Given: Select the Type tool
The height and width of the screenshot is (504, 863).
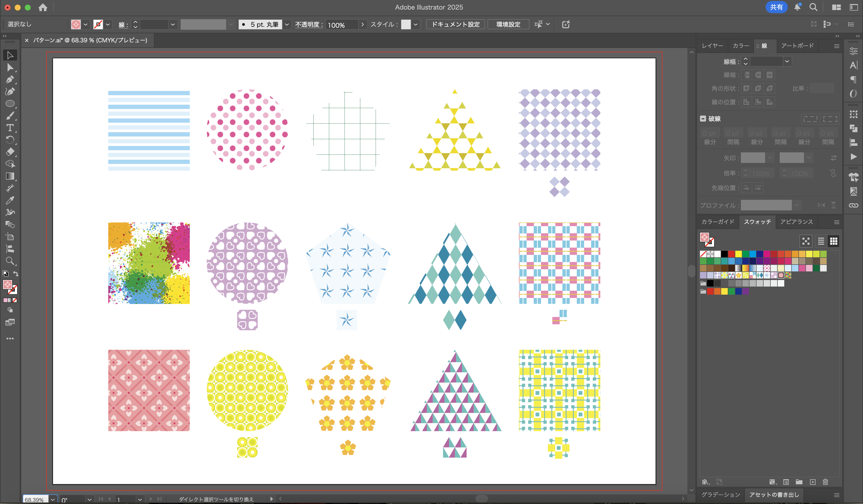Looking at the screenshot, I should [10, 128].
